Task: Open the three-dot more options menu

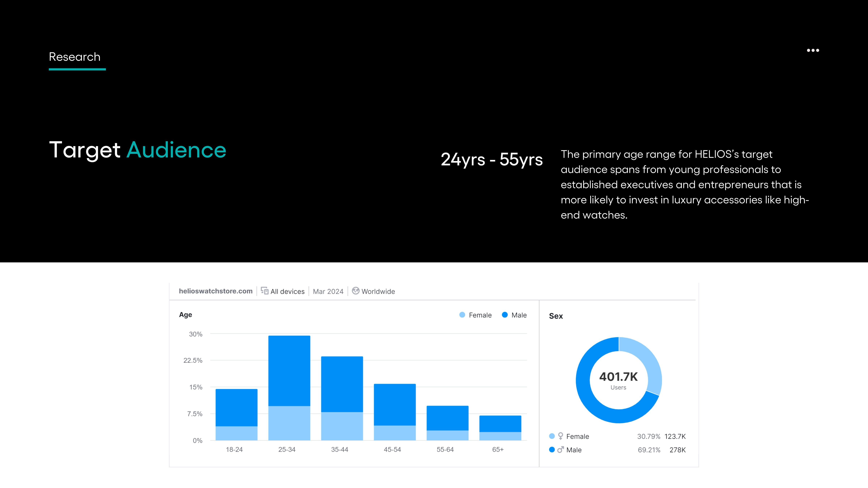Action: (813, 51)
